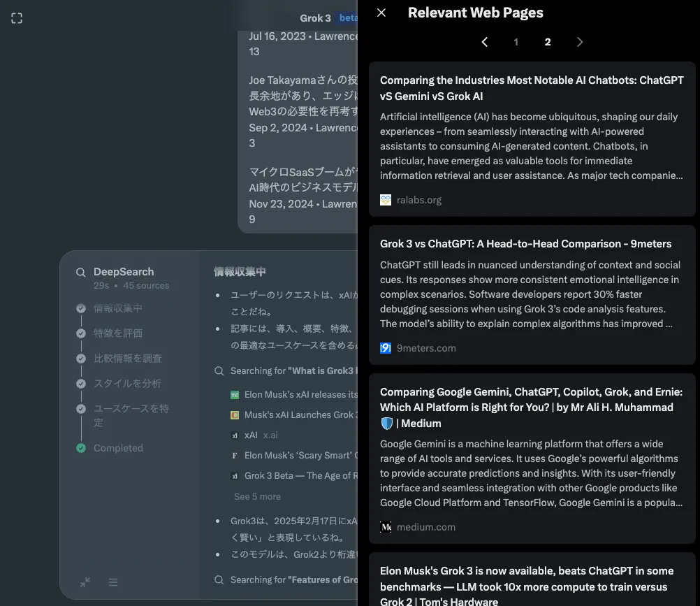Open the xAI x.ai source
This screenshot has height=606, width=700.
tap(254, 435)
